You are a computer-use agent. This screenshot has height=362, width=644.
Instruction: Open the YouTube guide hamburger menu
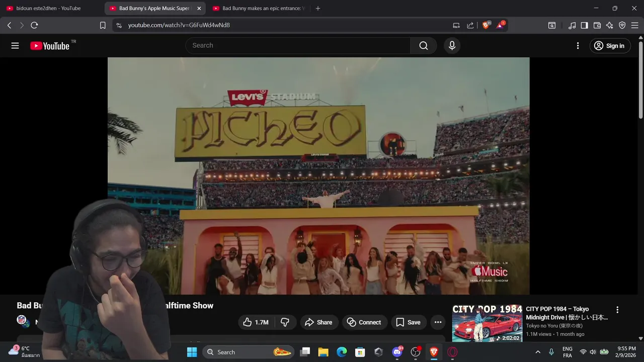15,46
